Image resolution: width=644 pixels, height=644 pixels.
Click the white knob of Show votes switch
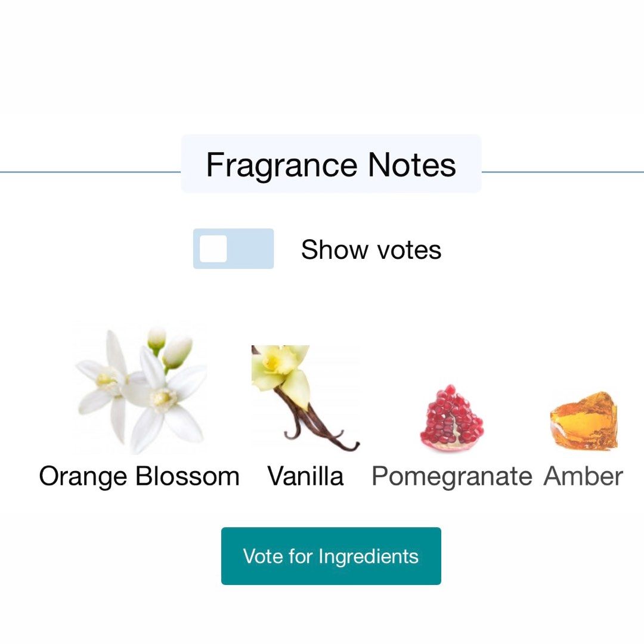(213, 249)
